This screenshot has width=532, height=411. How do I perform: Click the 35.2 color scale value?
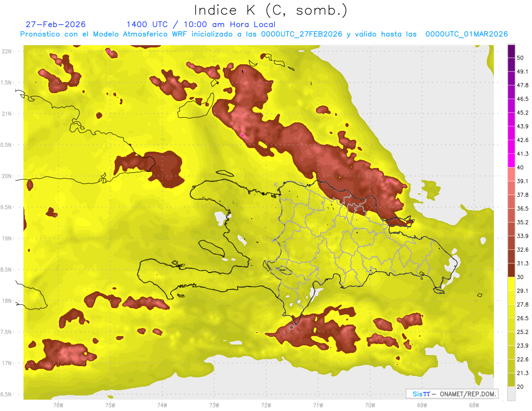(x=523, y=222)
